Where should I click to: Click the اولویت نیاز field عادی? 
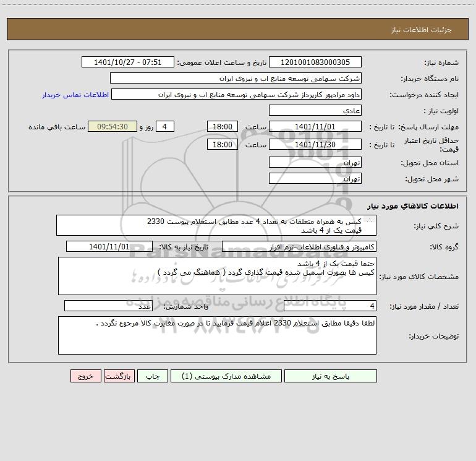coord(315,111)
